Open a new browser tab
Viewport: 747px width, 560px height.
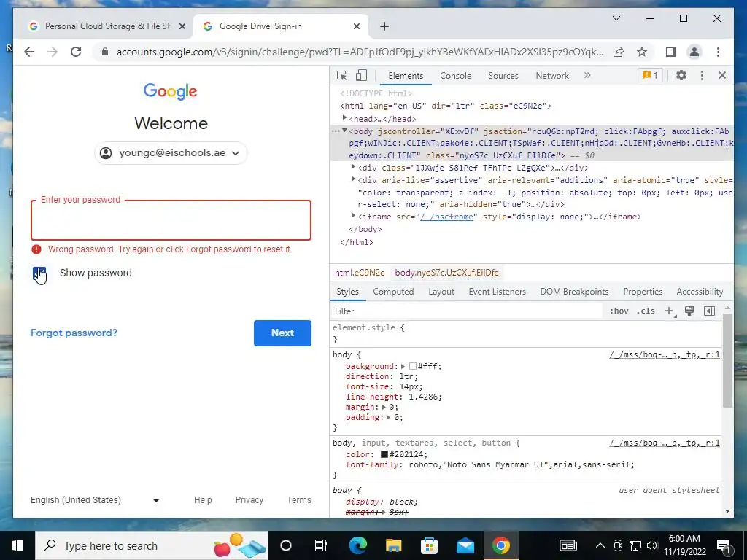(384, 26)
